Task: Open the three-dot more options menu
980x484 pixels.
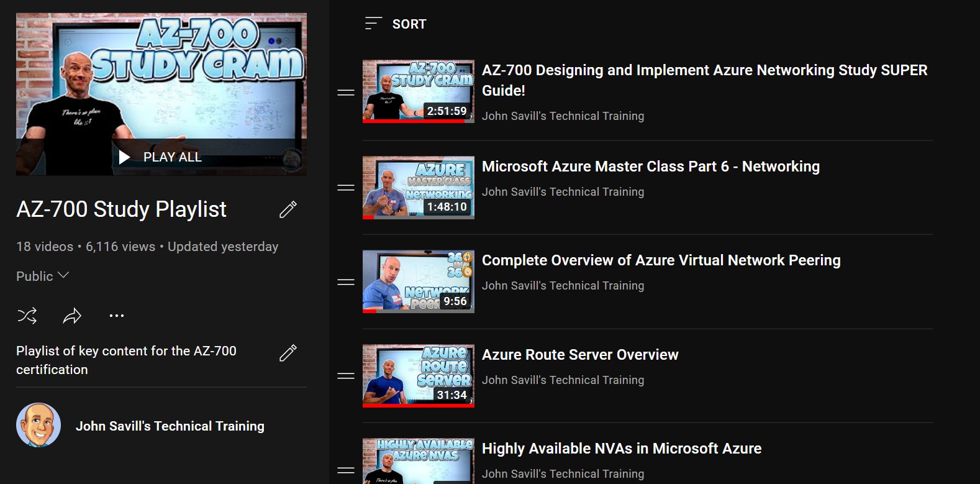Action: (x=117, y=316)
